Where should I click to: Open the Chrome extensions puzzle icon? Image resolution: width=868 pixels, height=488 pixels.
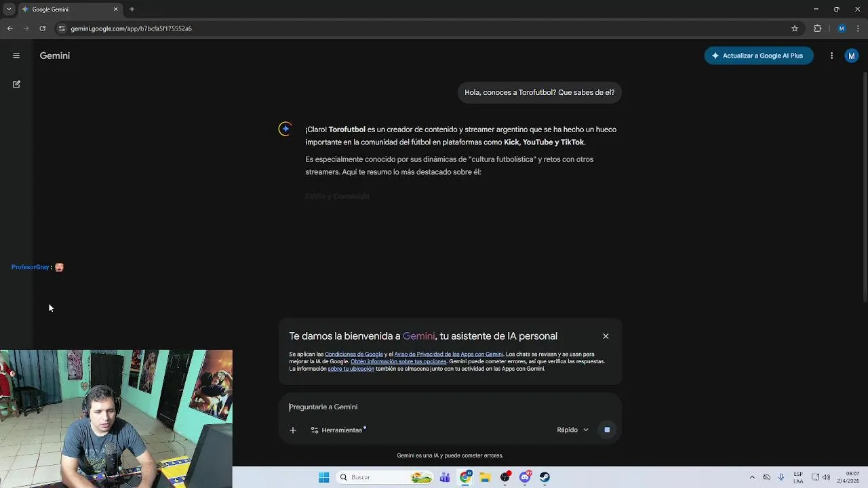click(x=817, y=28)
